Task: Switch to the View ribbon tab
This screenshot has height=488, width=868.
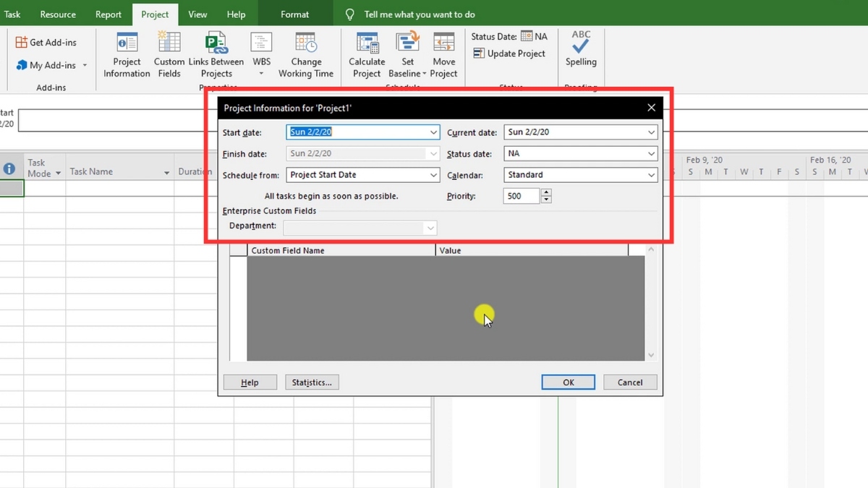Action: (197, 14)
